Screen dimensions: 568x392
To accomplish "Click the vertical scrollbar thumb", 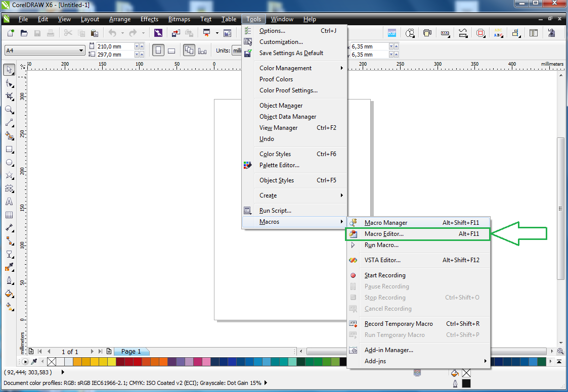I will [x=560, y=209].
